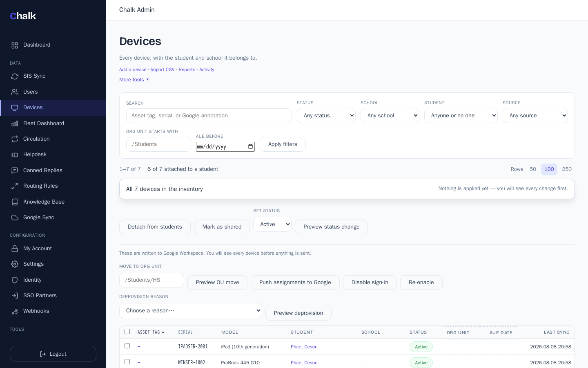Click the Apply filters button
The image size is (588, 368).
[x=283, y=144]
